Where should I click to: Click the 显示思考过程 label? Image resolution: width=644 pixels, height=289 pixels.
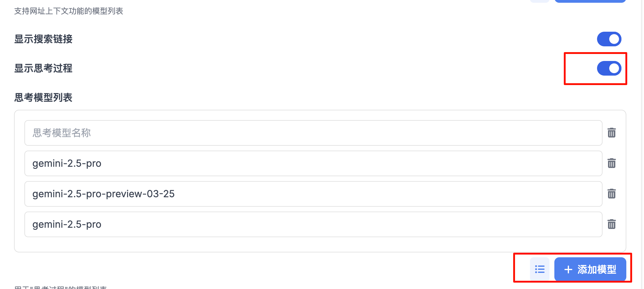tap(43, 68)
